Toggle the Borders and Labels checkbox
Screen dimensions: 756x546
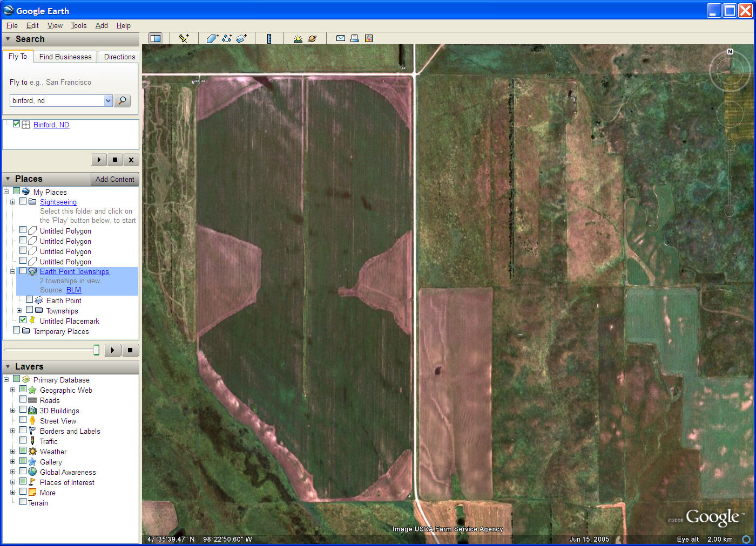[23, 430]
